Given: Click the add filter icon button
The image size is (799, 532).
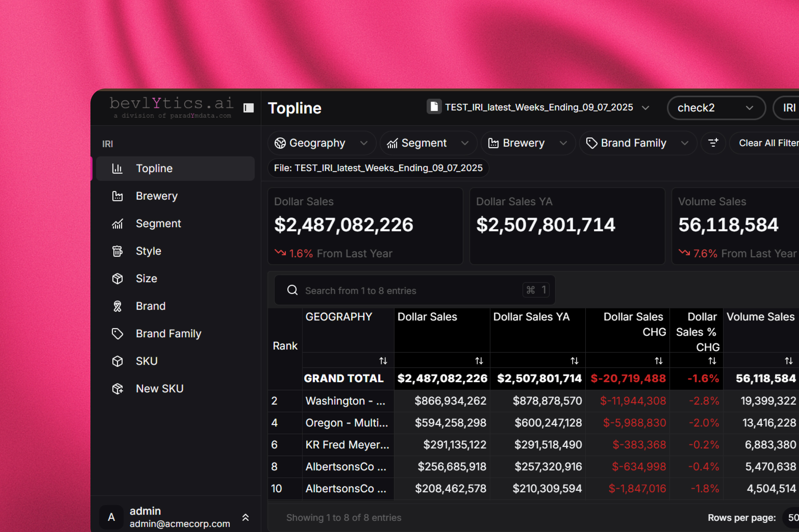Looking at the screenshot, I should [x=713, y=143].
